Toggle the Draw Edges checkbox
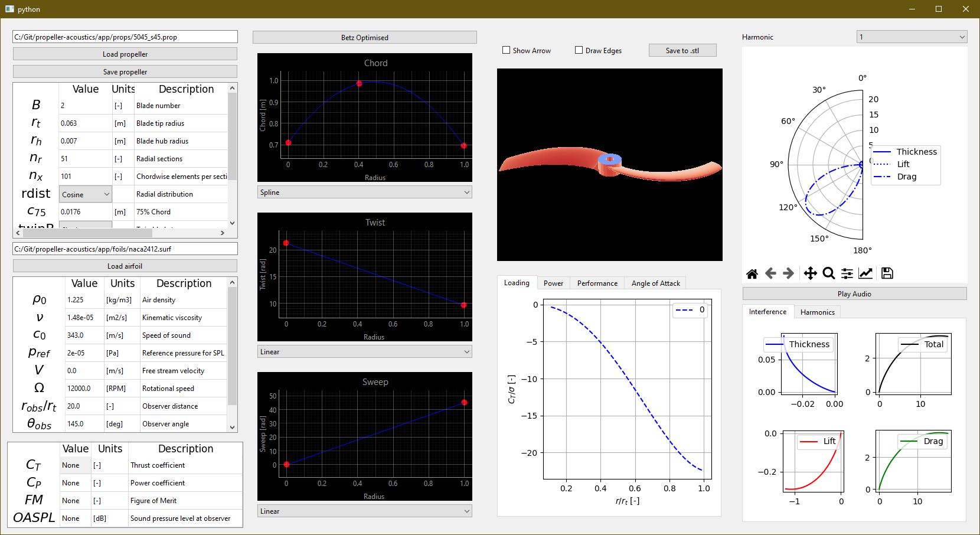Screen dimensions: 980x535 click(579, 50)
